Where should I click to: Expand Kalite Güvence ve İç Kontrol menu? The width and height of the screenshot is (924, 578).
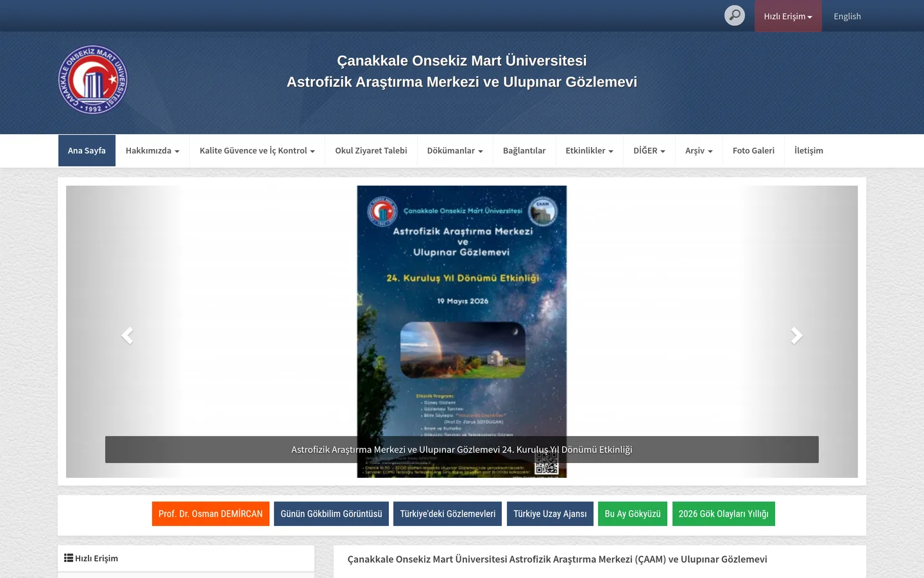pos(257,151)
